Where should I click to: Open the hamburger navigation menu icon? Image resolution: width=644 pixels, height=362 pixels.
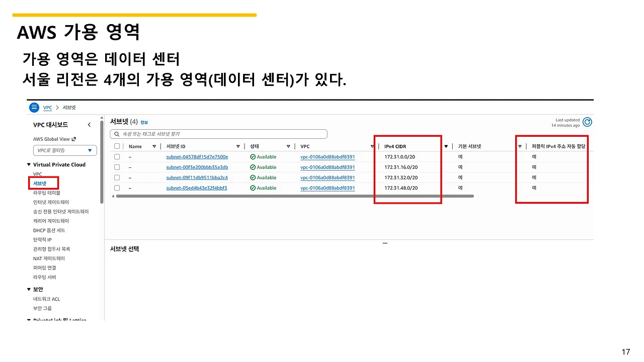(34, 107)
